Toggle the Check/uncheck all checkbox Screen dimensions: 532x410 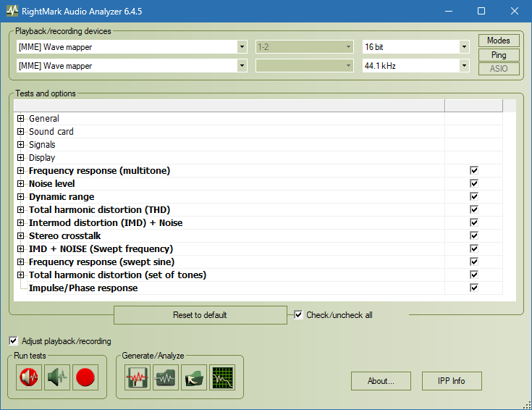point(298,315)
